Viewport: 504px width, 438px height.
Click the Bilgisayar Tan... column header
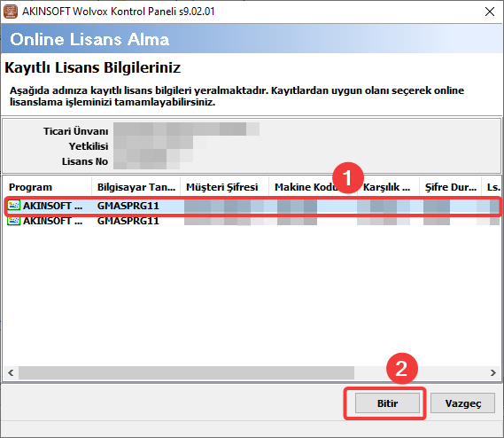136,187
